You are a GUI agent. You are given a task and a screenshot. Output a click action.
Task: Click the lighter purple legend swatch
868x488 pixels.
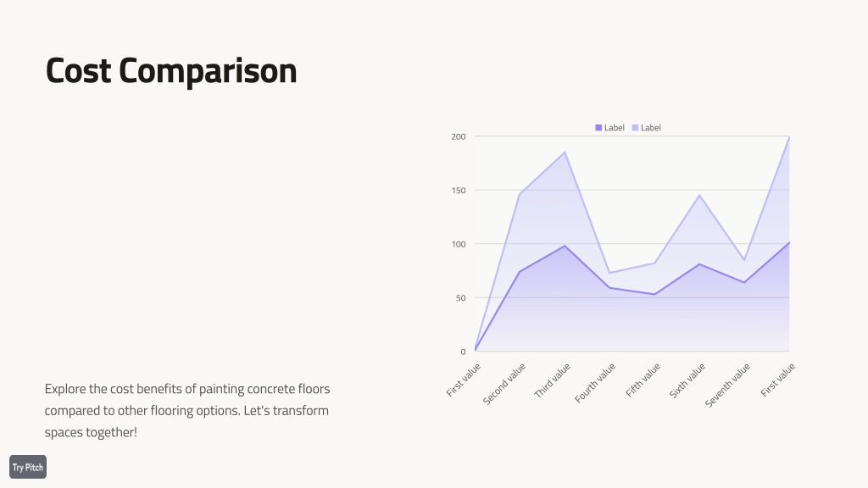pyautogui.click(x=635, y=128)
